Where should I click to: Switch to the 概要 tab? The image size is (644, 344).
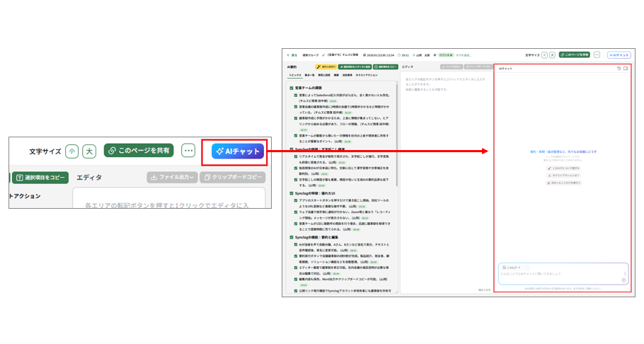(x=336, y=75)
